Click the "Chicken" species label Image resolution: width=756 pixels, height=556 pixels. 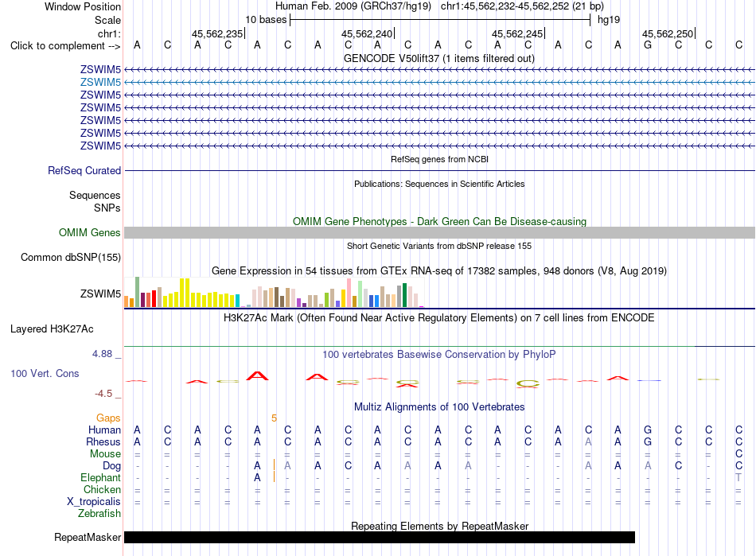point(102,489)
